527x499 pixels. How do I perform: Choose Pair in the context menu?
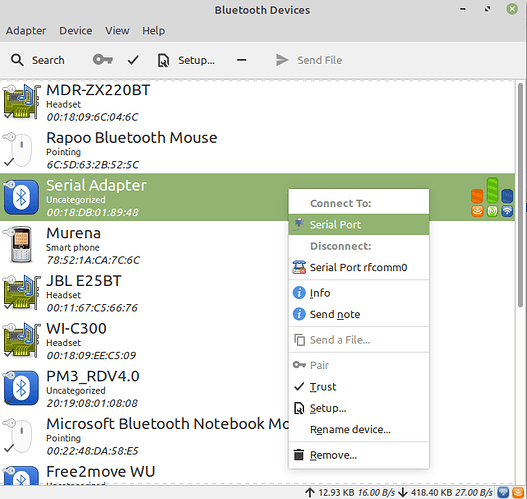tap(359, 365)
